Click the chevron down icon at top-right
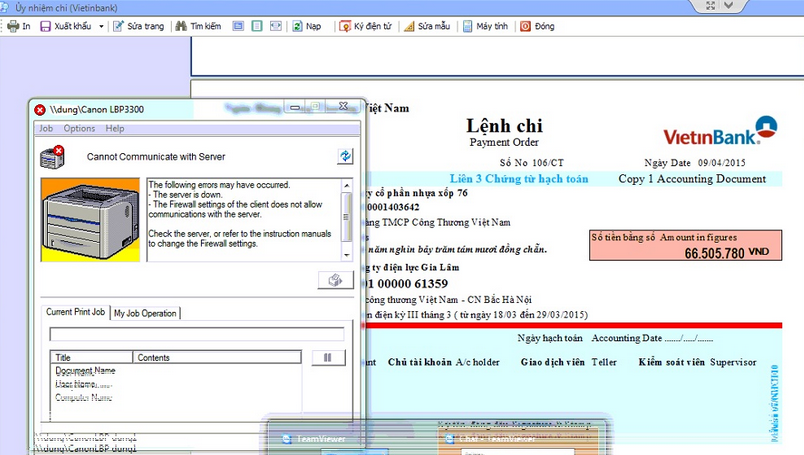 click(729, 6)
